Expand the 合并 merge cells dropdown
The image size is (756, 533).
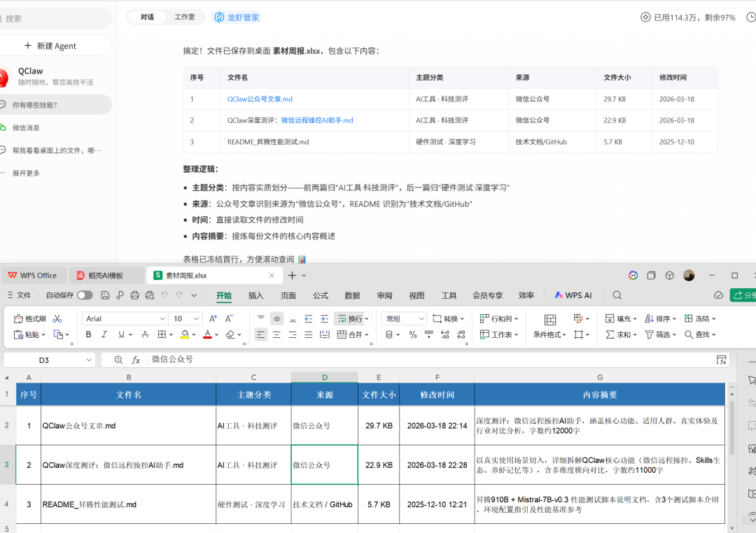367,334
